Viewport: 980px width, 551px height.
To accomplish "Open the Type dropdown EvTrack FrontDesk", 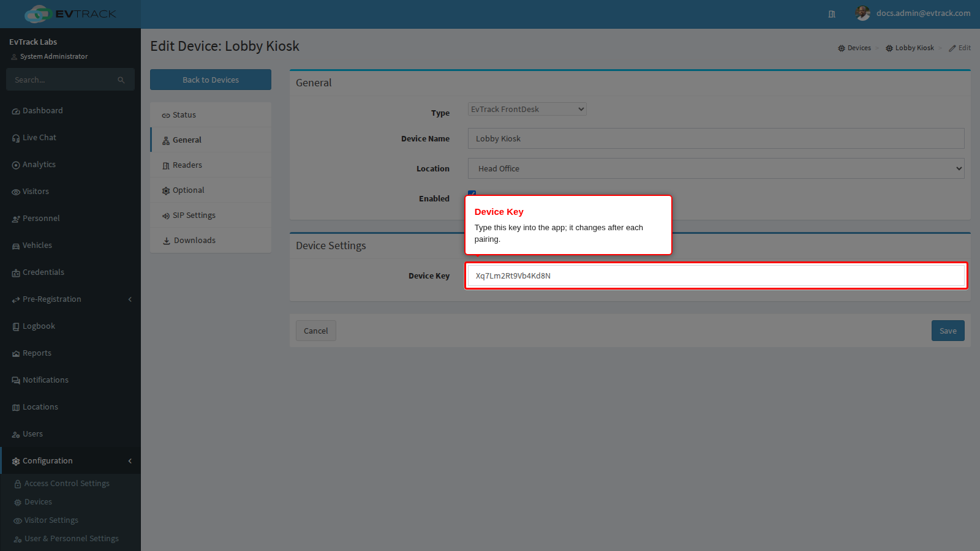I will pos(527,109).
